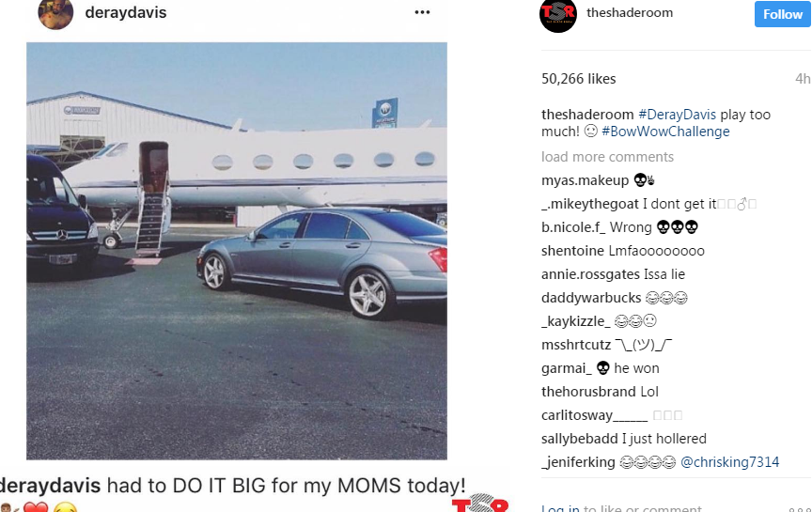This screenshot has width=812, height=512.
Task: Open the #BowWowChallenge hashtag link
Action: (665, 132)
